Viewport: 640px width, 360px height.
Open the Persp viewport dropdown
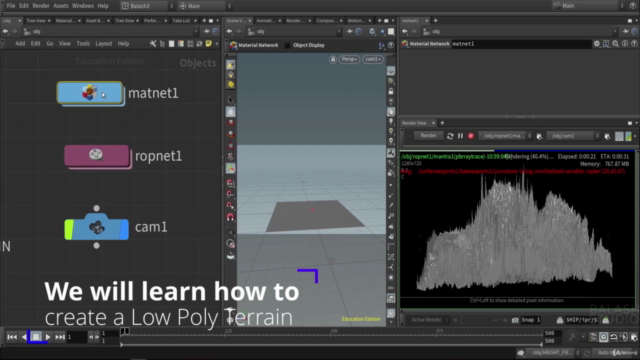349,60
